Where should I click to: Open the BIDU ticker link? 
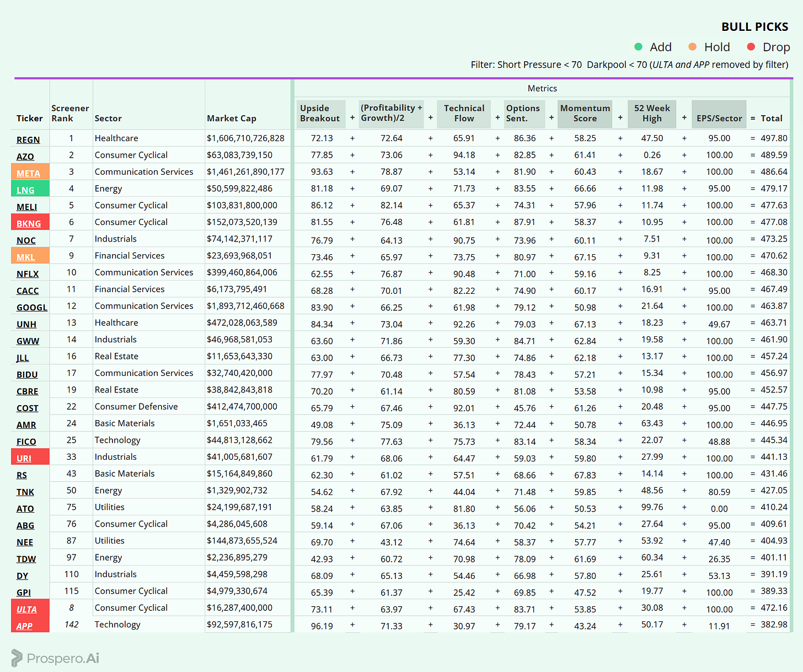pyautogui.click(x=27, y=374)
